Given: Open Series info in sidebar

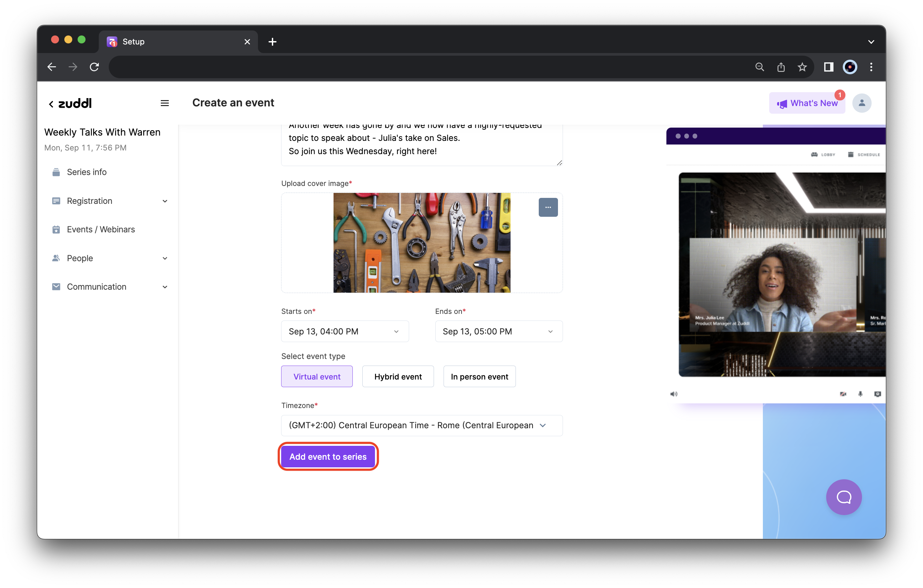Looking at the screenshot, I should pos(87,172).
